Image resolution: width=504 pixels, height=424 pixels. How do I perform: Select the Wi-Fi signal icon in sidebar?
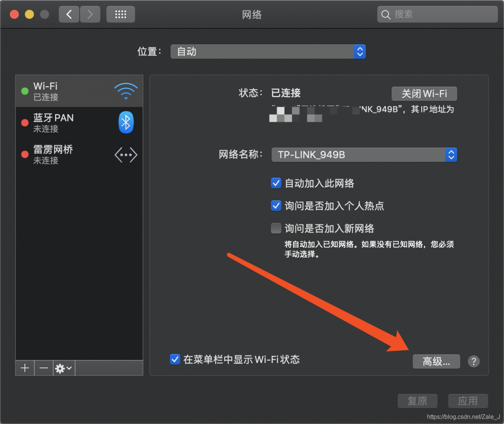(126, 90)
